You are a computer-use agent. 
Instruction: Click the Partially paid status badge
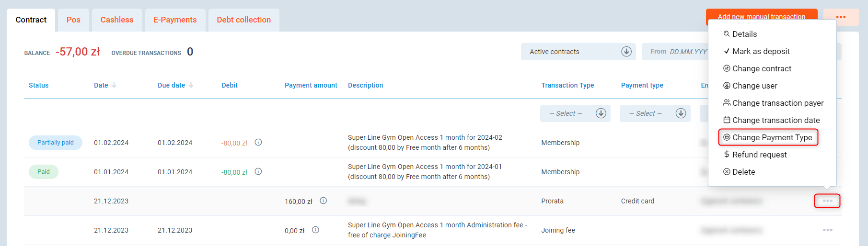point(56,143)
